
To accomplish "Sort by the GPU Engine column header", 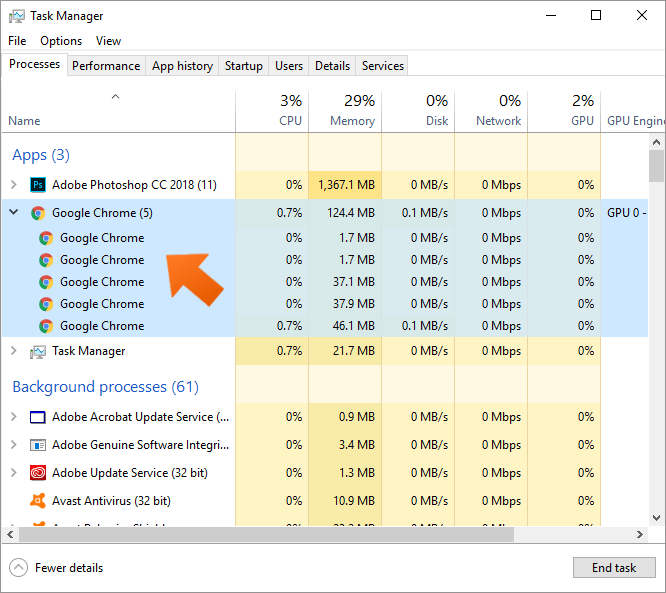I will pos(633,111).
